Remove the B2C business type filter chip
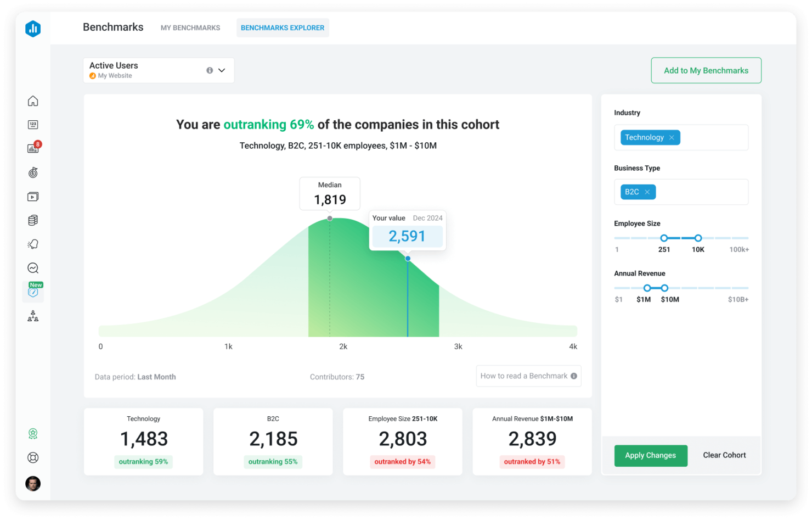 pos(647,192)
